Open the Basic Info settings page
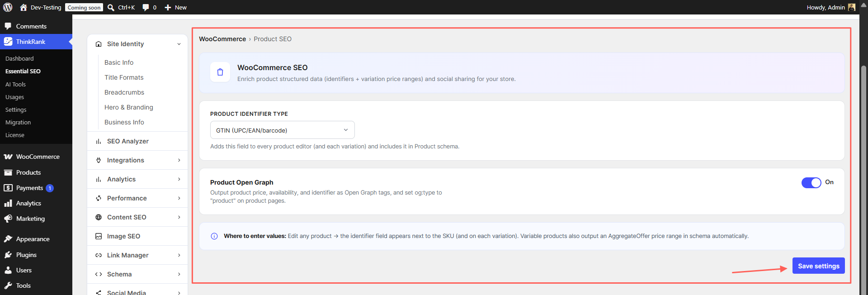The image size is (868, 295). click(119, 62)
